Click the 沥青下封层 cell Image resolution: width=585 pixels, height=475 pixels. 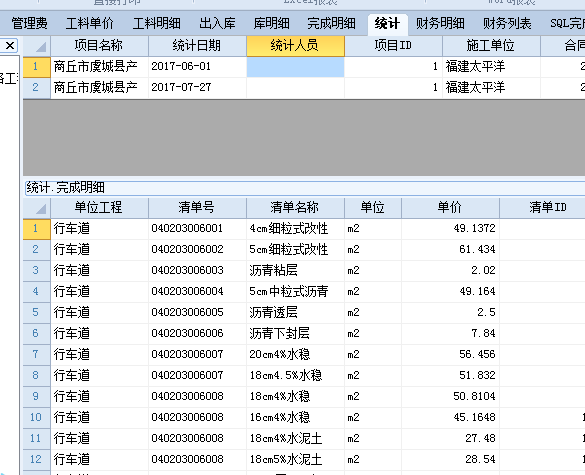click(295, 334)
